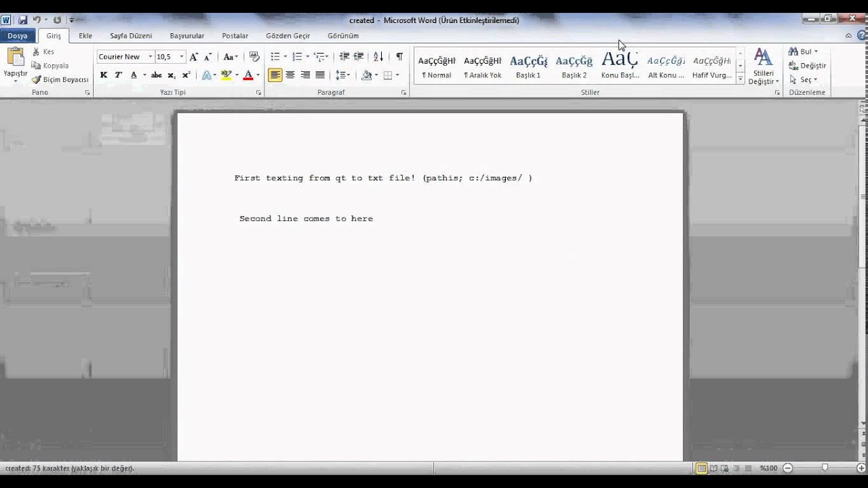Click Stilleri Değiştir button
This screenshot has width=868, height=488.
[764, 66]
